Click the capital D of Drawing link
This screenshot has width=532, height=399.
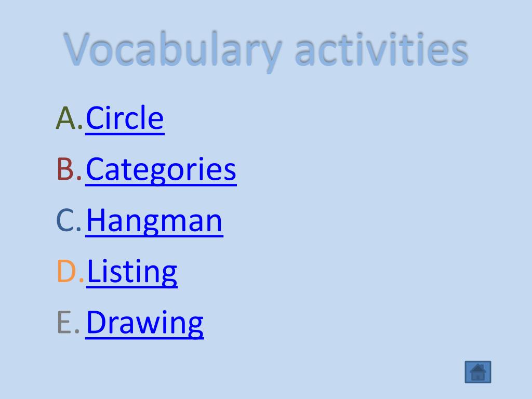click(98, 322)
